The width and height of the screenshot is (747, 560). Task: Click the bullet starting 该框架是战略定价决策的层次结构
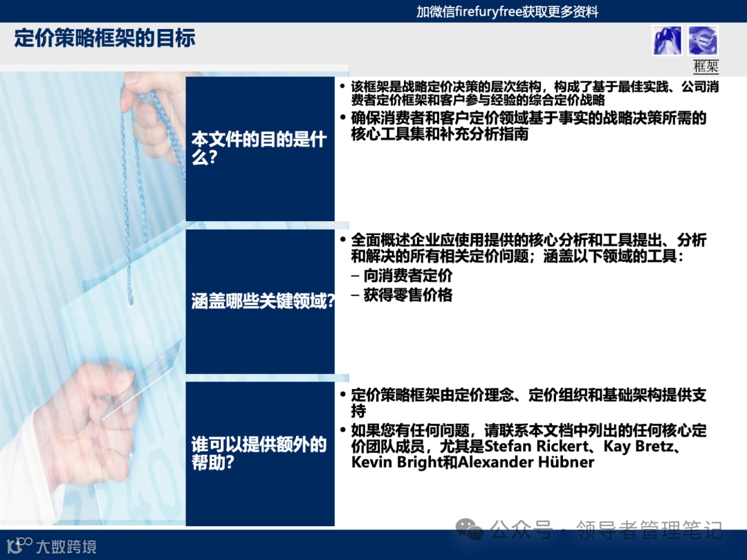click(530, 93)
